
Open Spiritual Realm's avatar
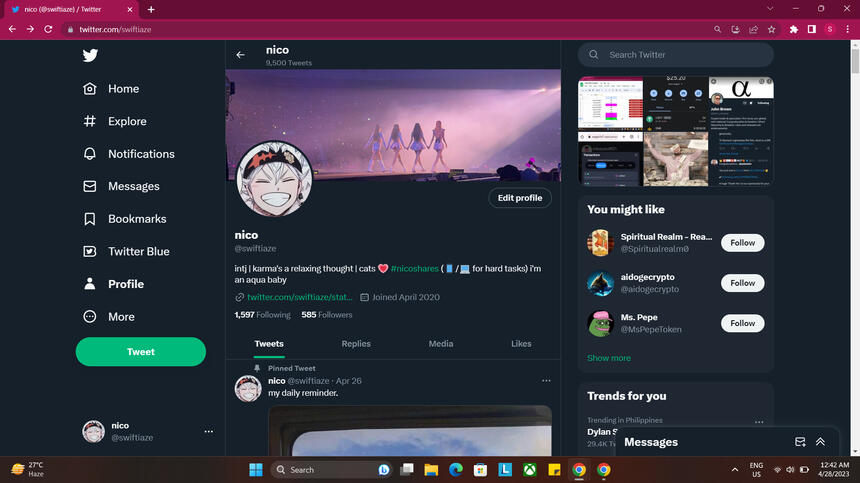[601, 243]
